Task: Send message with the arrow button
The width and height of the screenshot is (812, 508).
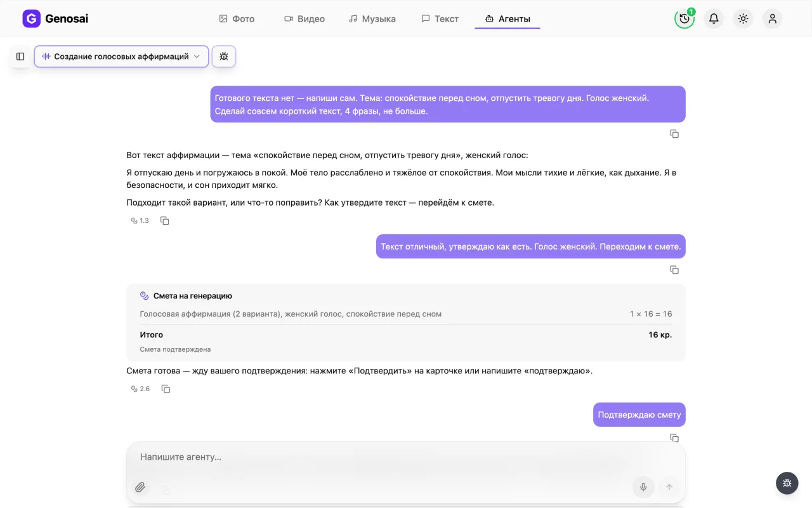Action: pos(669,487)
